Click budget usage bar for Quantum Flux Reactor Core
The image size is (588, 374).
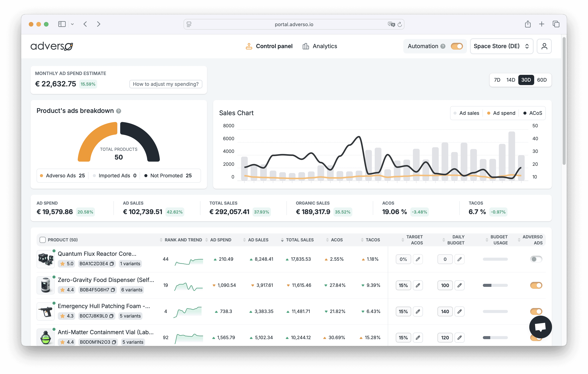click(x=495, y=259)
